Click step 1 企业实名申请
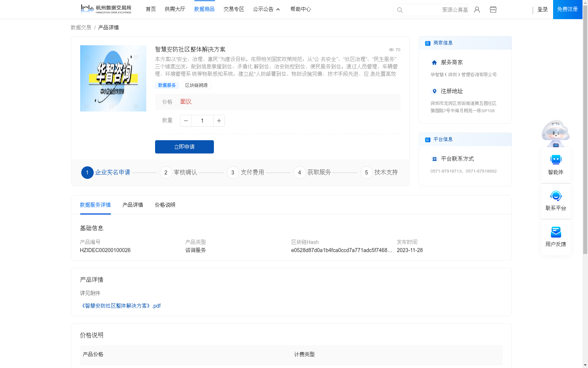588x368 pixels. tap(106, 172)
